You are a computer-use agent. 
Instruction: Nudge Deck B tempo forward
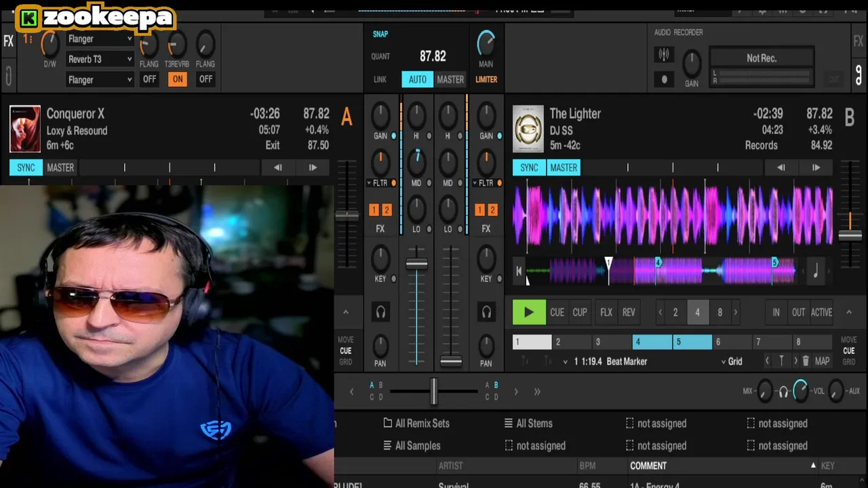(816, 167)
